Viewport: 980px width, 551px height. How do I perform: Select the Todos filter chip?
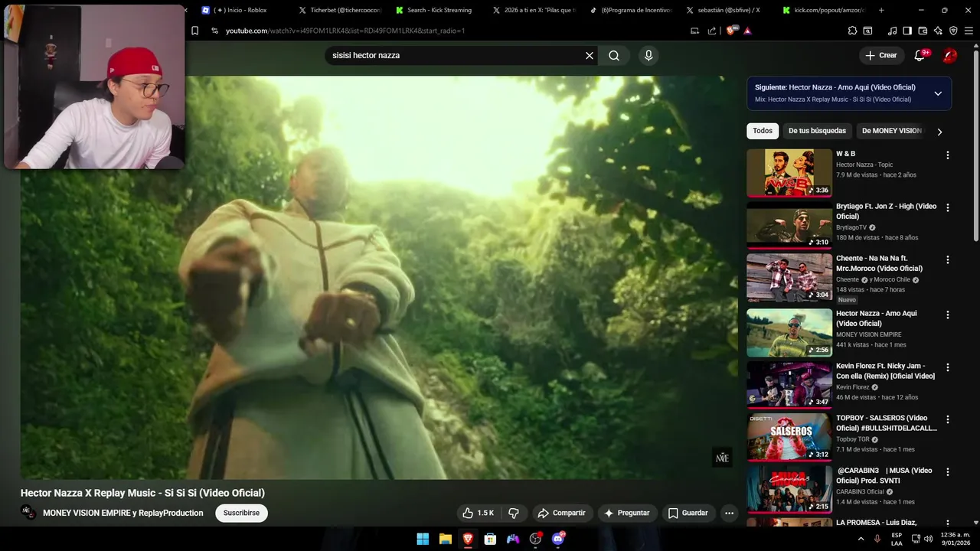click(763, 131)
